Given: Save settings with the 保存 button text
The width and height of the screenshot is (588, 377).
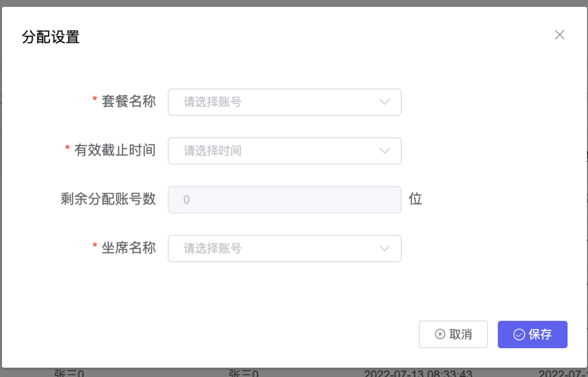Looking at the screenshot, I should 540,335.
